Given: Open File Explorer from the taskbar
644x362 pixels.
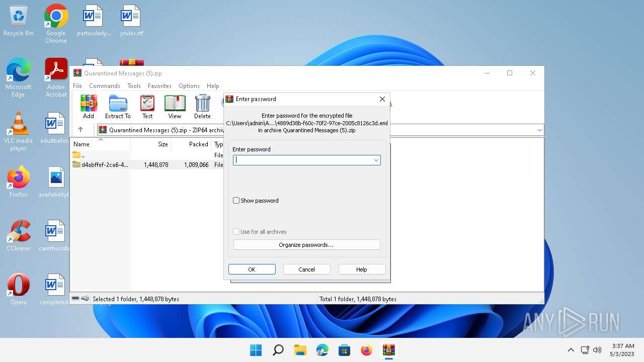Looking at the screenshot, I should (x=300, y=350).
